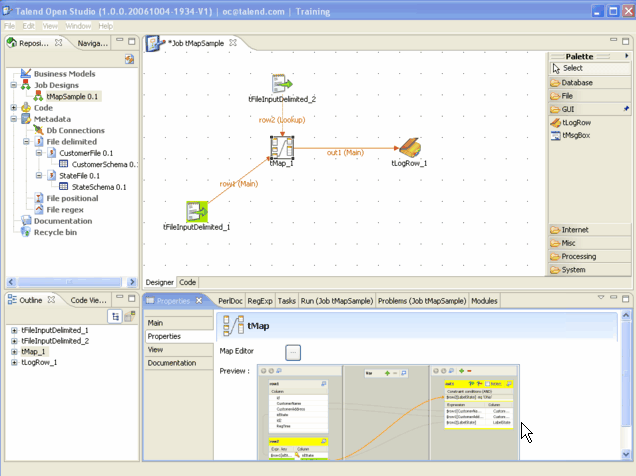Viewport: 636px width, 476px height.
Task: Open the Window menu
Action: click(78, 25)
